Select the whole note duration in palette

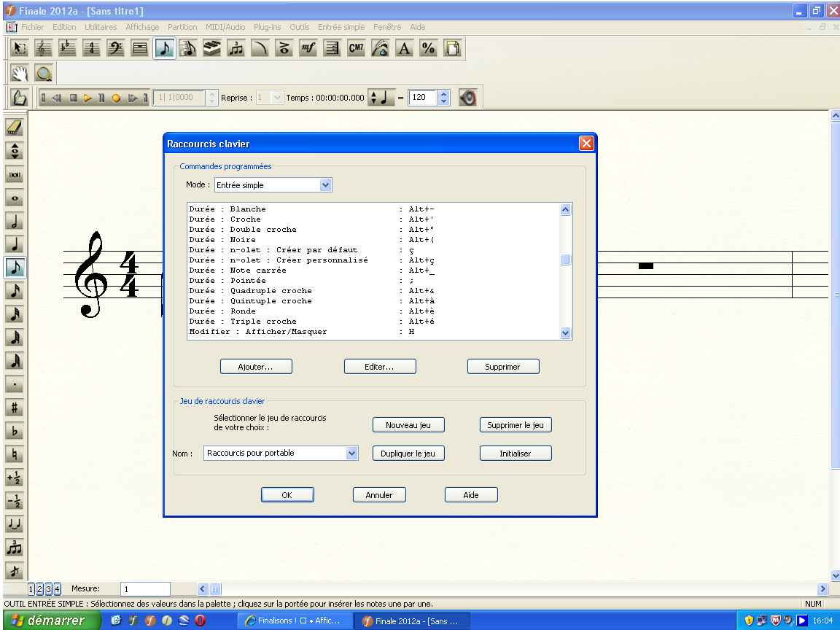(x=15, y=198)
